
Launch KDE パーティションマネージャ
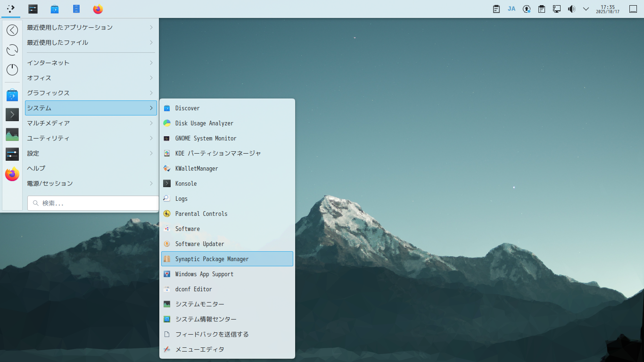227,154
